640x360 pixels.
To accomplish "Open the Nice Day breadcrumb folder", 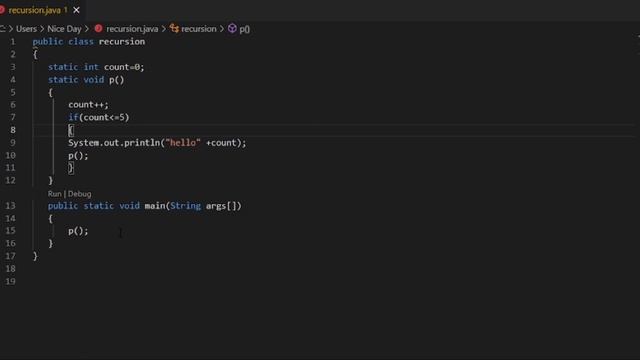I will (x=64, y=29).
